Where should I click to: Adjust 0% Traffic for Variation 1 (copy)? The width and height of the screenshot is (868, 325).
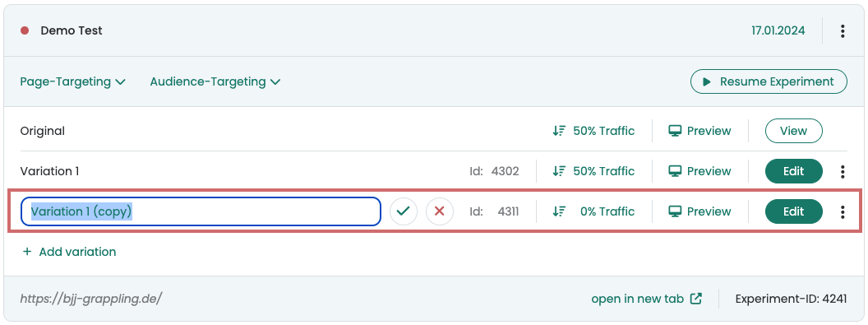click(x=593, y=211)
